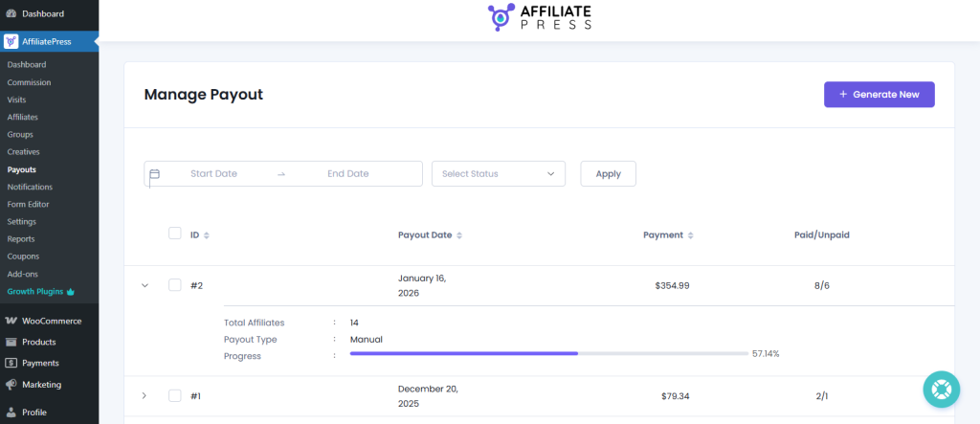Open Visits in AffiliatePress submenu
Image resolution: width=980 pixels, height=424 pixels.
tap(17, 100)
